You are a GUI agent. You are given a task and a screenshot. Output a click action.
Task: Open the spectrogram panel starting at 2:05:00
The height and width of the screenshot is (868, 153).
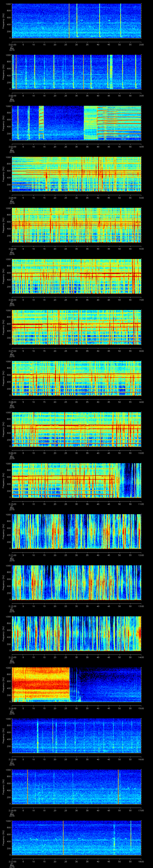(x=77, y=225)
